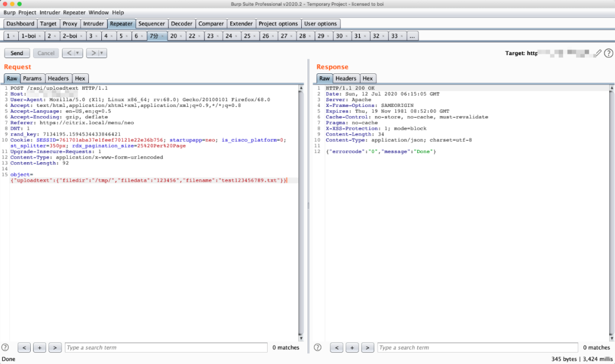Go forward to next request in history
This screenshot has height=364, width=615.
point(93,53)
